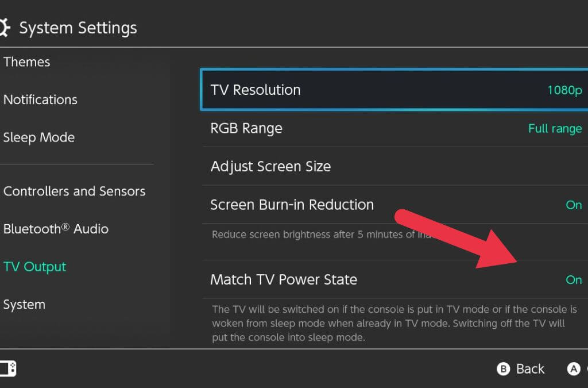This screenshot has height=388, width=588.
Task: Open Themes in the sidebar
Action: tap(27, 62)
